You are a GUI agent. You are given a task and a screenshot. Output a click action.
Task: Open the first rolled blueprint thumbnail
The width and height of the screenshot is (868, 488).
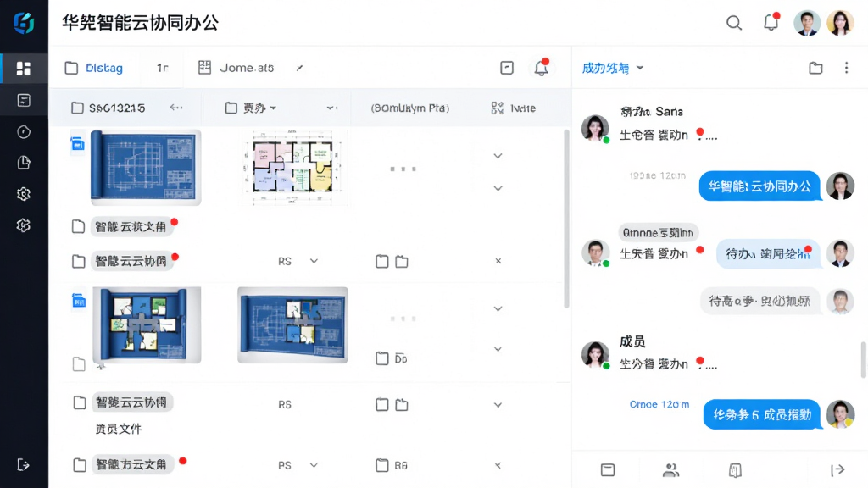pos(146,167)
